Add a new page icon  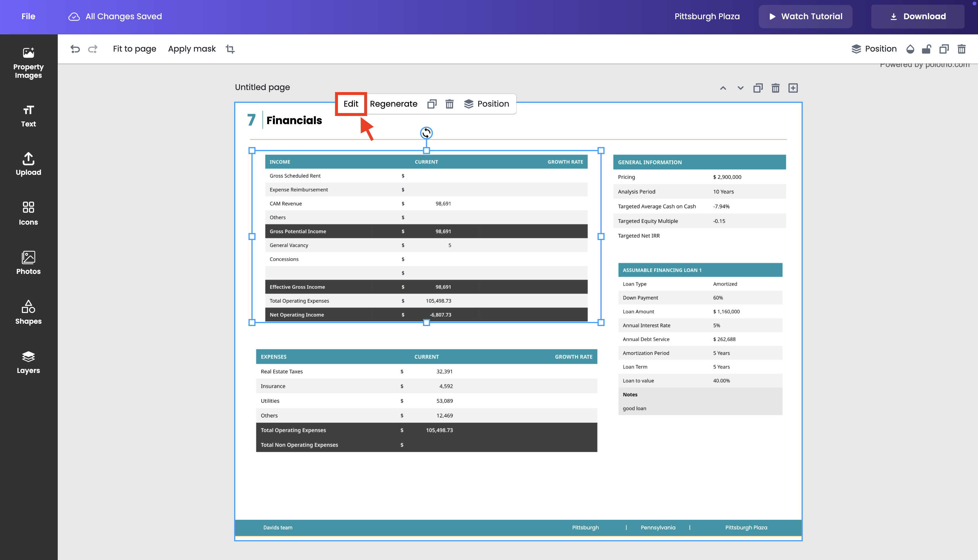click(x=793, y=88)
